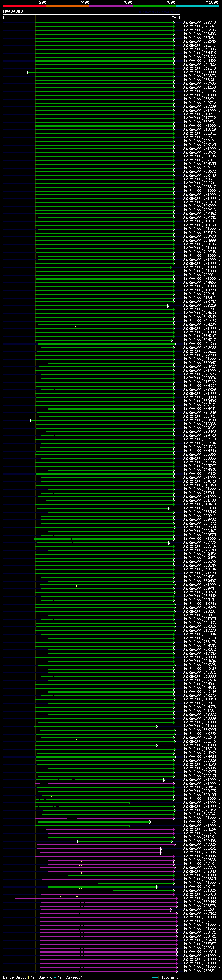Select hit UniRef100_C5LF70
Image resolution: width=222 pixels, height=980 pixels.
pyautogui.click(x=199, y=822)
